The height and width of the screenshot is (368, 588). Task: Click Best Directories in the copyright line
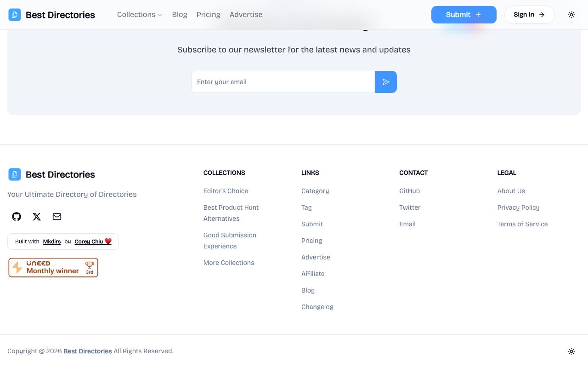[x=88, y=351]
